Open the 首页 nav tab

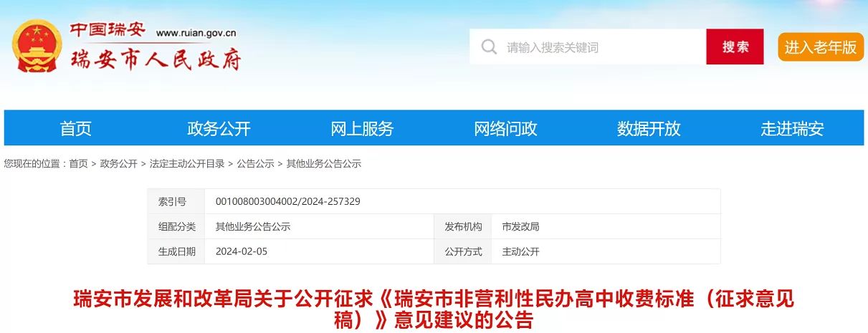tap(76, 129)
